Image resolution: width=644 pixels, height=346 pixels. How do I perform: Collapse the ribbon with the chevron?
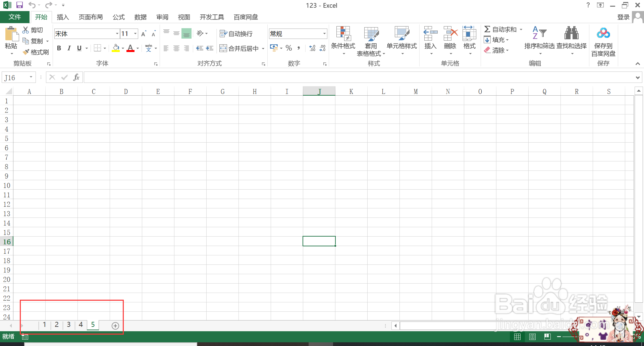[638, 63]
